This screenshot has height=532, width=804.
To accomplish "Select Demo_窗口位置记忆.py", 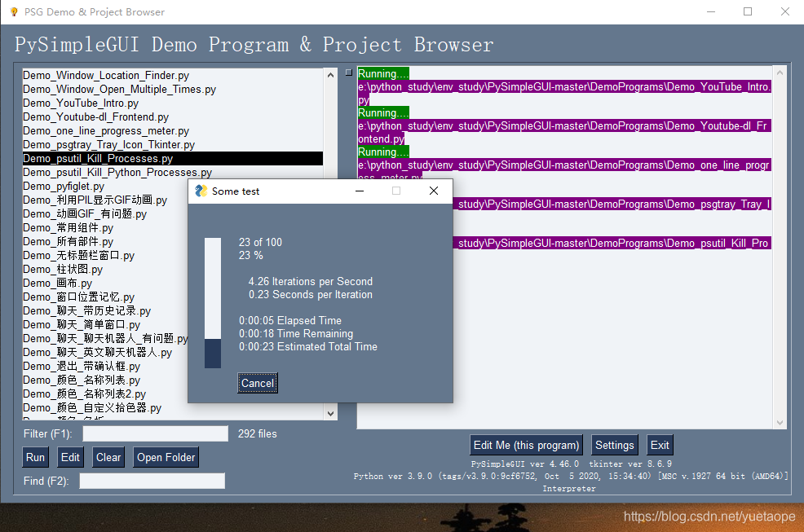I will click(105, 297).
